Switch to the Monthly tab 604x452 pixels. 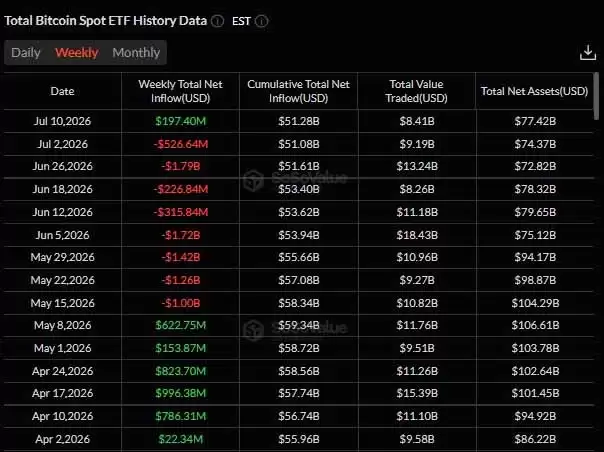click(136, 52)
